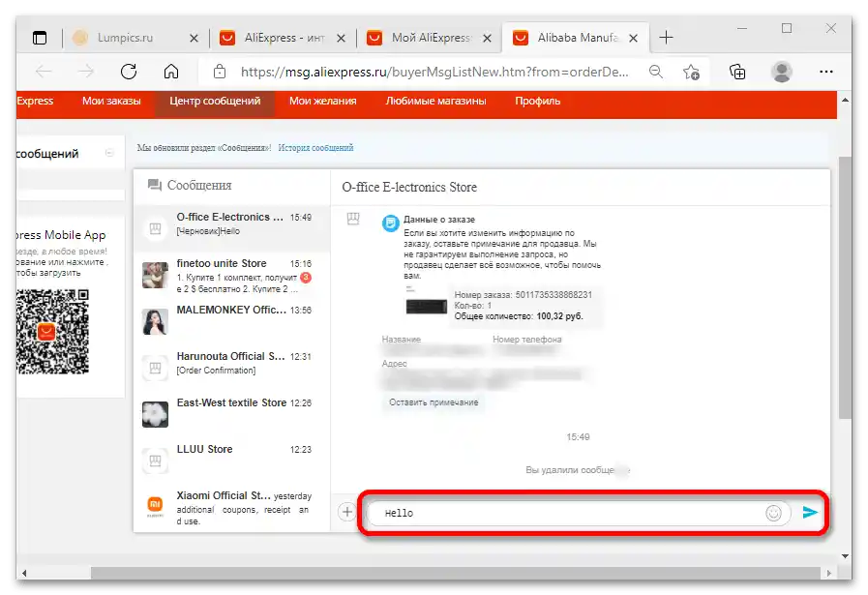
Task: Open the ordered product thumbnail
Action: 426,306
